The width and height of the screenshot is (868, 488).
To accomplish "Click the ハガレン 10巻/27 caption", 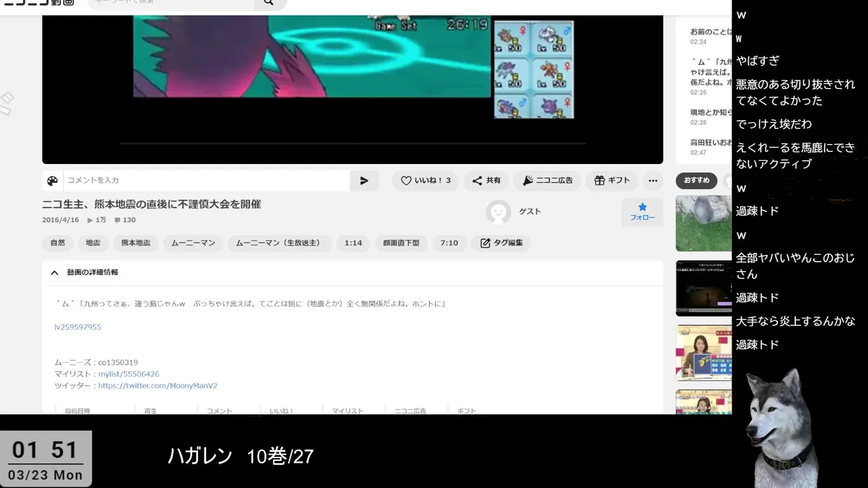I will [x=241, y=456].
